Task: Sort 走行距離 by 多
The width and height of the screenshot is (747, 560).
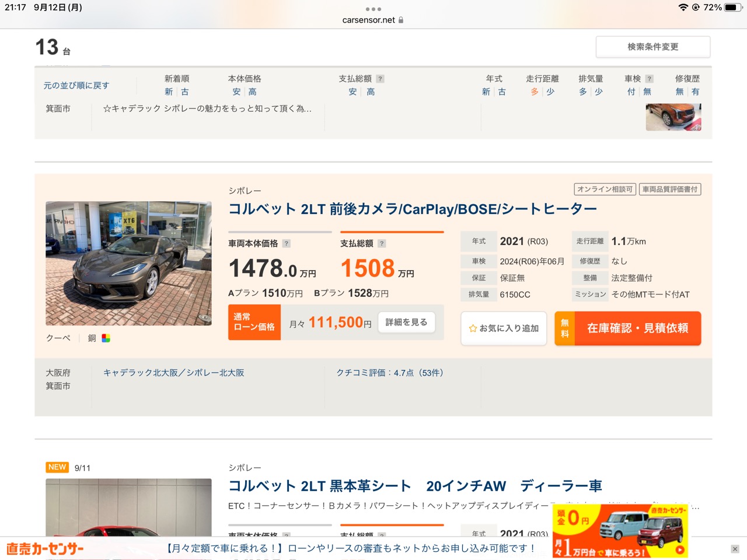Action: pos(535,92)
